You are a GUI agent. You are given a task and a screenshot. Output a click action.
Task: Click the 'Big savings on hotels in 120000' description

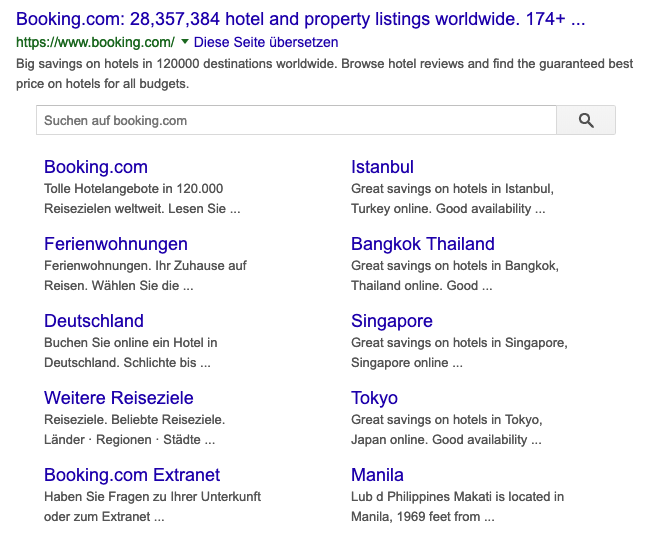pos(324,74)
